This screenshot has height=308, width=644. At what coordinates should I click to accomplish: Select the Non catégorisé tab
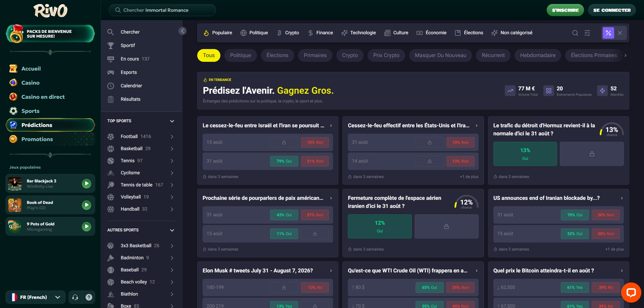(512, 33)
